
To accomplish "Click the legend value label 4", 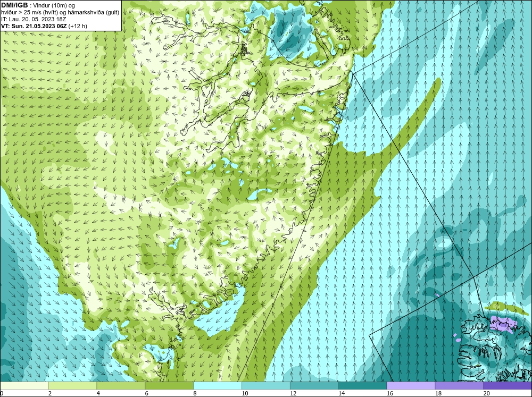I will (98, 393).
